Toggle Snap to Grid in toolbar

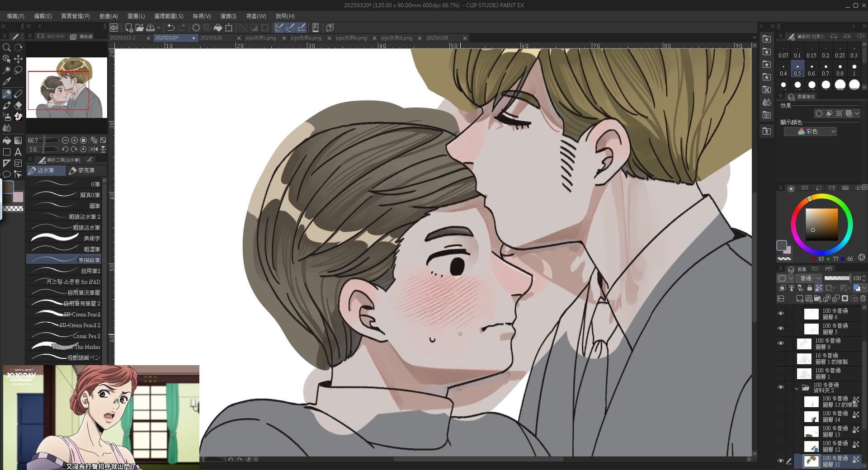coord(302,28)
